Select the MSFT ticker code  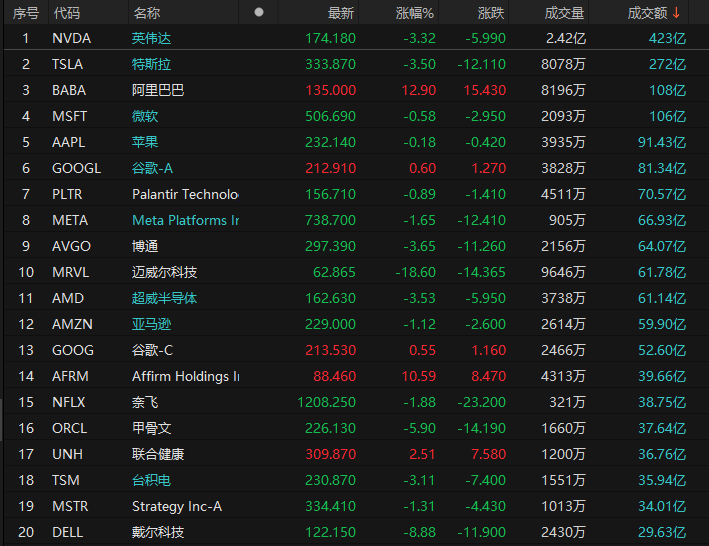pyautogui.click(x=69, y=116)
